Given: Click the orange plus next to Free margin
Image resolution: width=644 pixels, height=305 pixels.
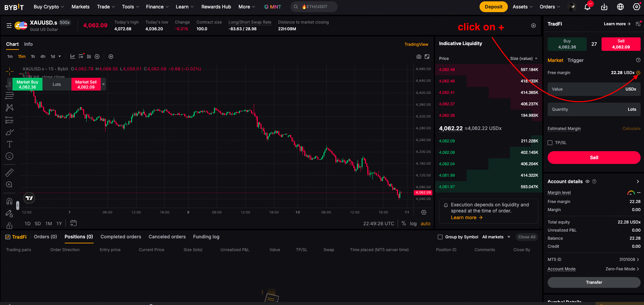Looking at the screenshot, I should tap(638, 73).
